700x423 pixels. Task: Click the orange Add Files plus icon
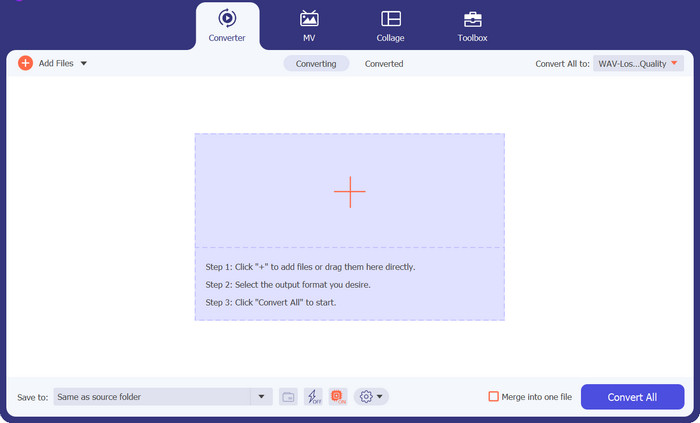[25, 63]
